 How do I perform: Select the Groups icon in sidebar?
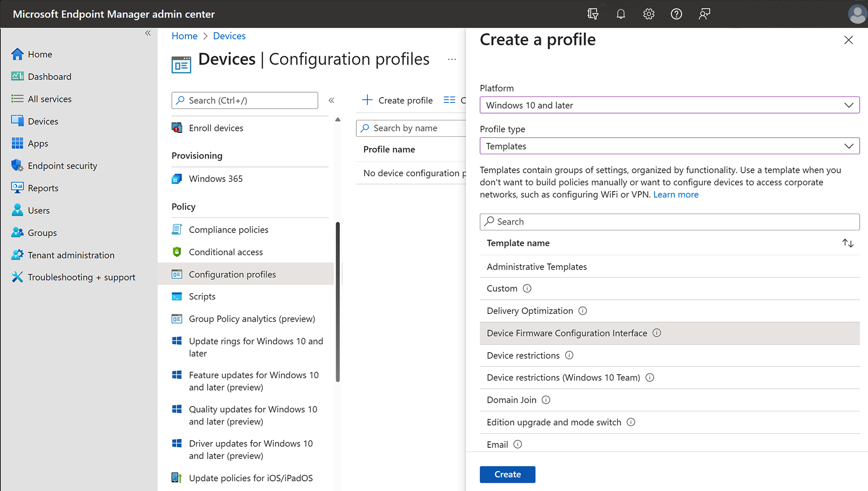point(17,232)
